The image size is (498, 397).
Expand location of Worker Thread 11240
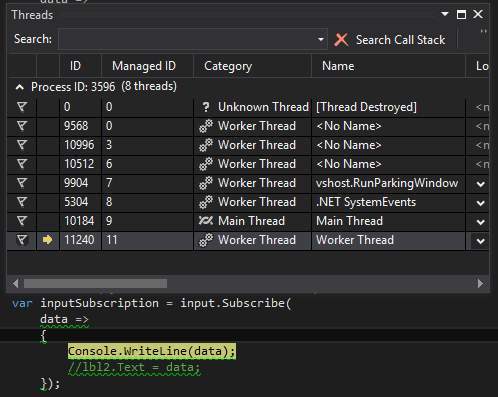point(480,241)
